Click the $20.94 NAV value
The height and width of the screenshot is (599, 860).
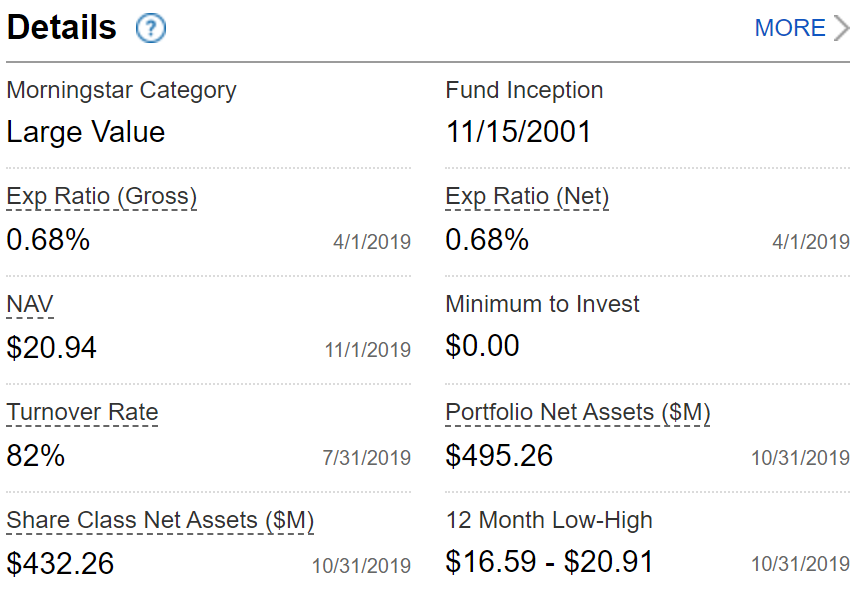click(x=52, y=347)
